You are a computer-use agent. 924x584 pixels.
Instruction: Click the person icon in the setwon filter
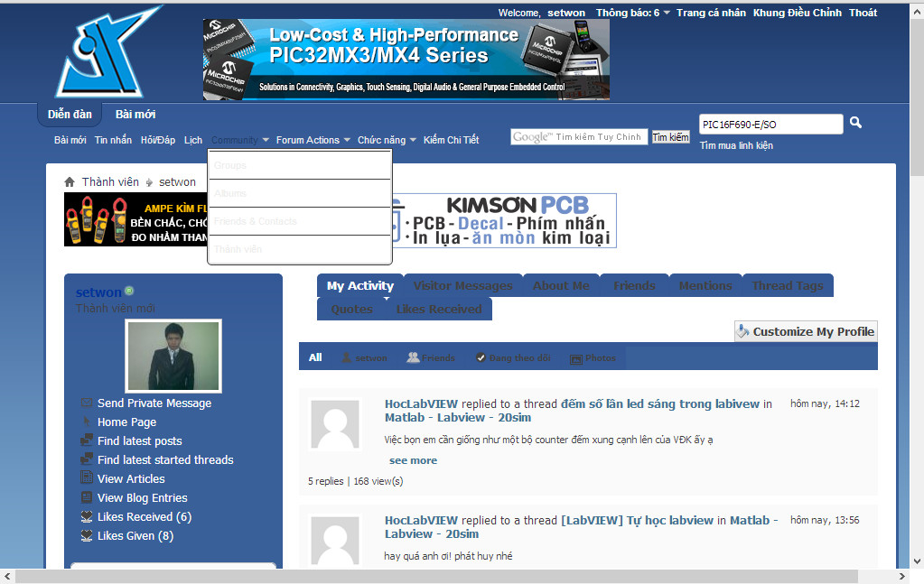click(x=347, y=357)
